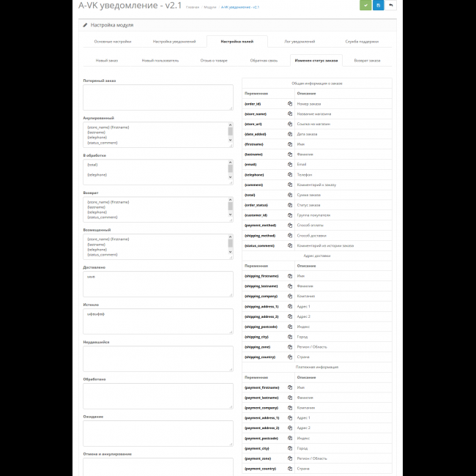The height and width of the screenshot is (476, 476).
Task: Copy the {payment_firstname} variable
Action: (290, 387)
